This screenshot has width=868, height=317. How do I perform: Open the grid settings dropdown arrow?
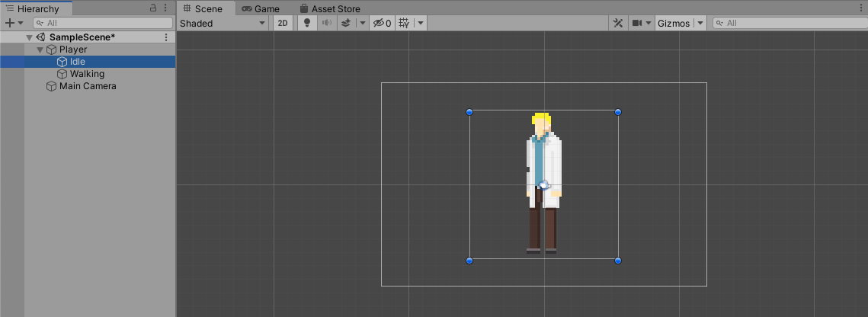click(x=420, y=23)
